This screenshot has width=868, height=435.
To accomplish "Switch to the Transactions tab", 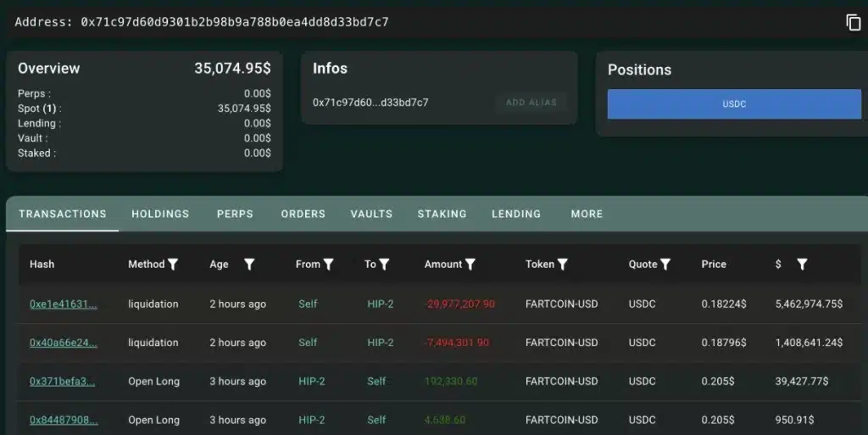I will [63, 215].
